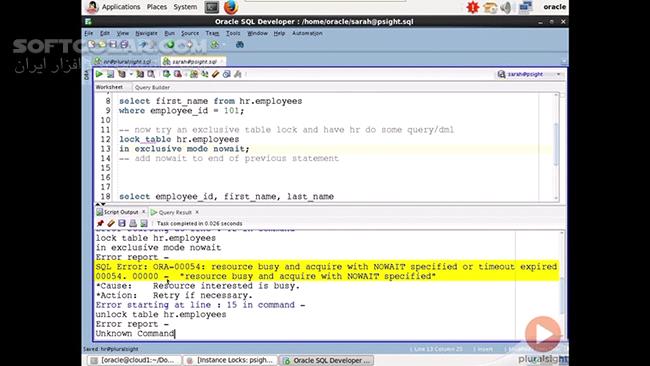Viewport: 650px width, 366px height.
Task: Open the Window menu
Action: pyautogui.click(x=257, y=33)
